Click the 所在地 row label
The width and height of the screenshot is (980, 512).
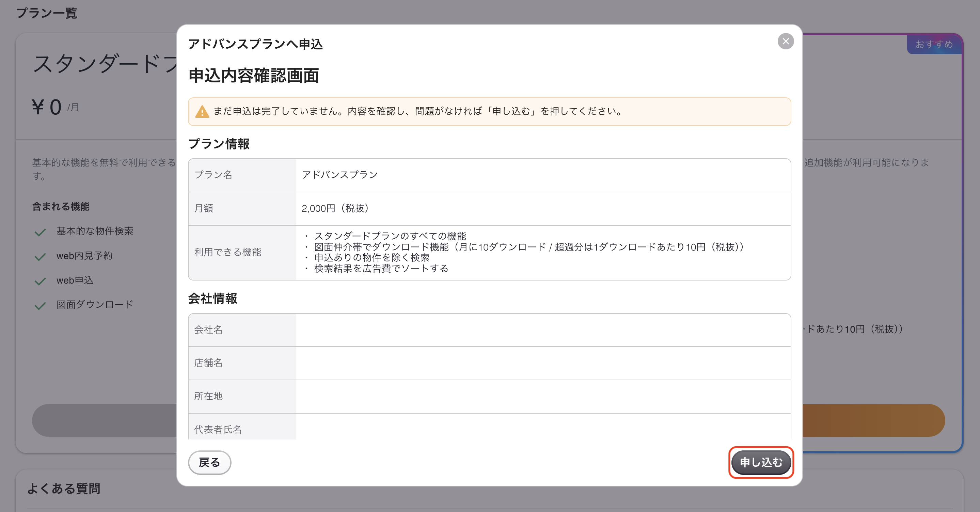click(x=242, y=396)
